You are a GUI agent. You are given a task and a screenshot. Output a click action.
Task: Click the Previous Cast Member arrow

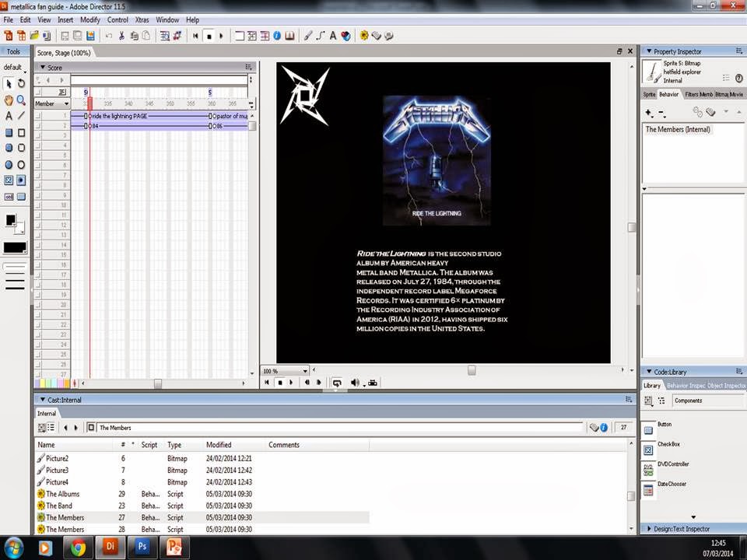pos(65,428)
